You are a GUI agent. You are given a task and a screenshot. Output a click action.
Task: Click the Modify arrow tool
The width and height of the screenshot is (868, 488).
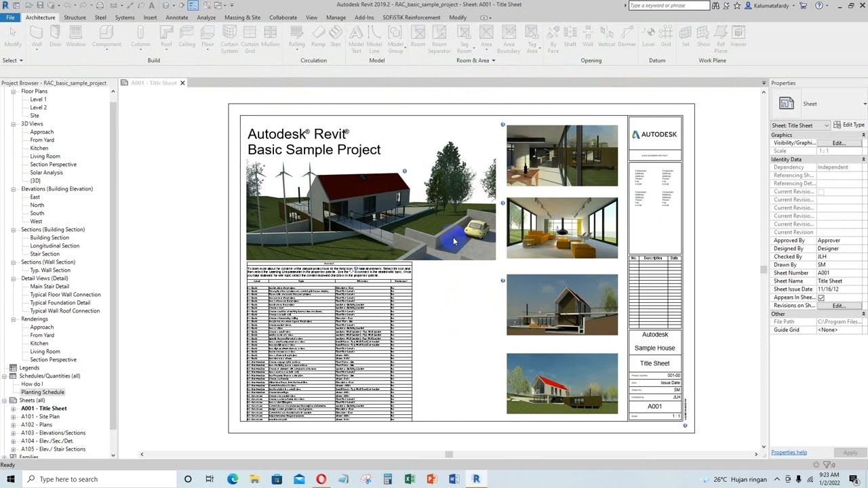[x=13, y=37]
